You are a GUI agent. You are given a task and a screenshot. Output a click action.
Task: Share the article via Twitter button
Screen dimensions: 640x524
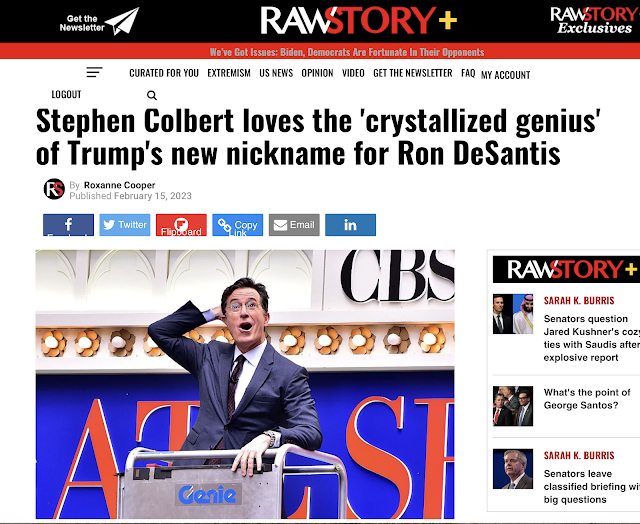tap(125, 225)
